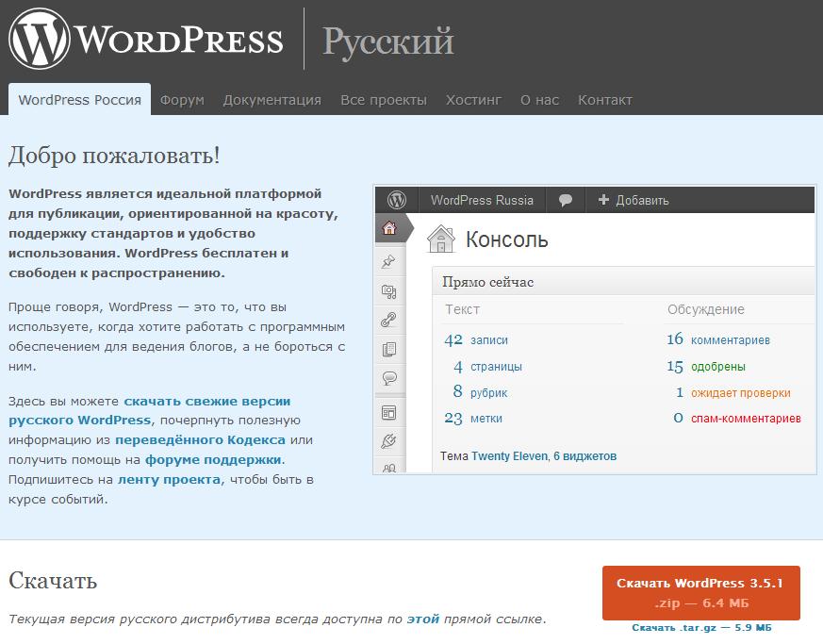The height and width of the screenshot is (644, 823).
Task: Click the 6 виджетов link
Action: pos(584,456)
